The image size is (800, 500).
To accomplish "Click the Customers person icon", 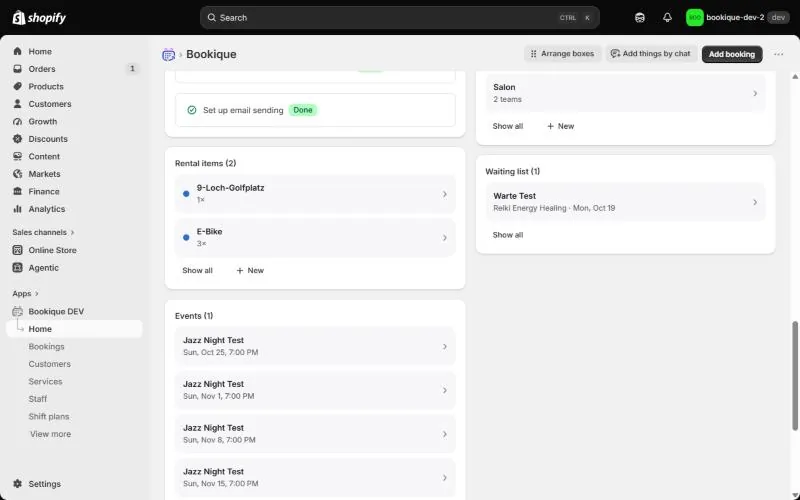I will (18, 104).
